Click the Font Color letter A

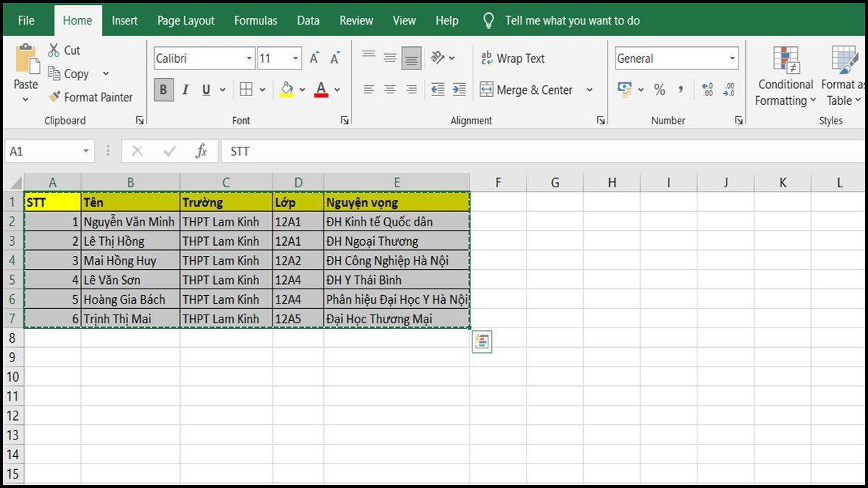tap(321, 90)
